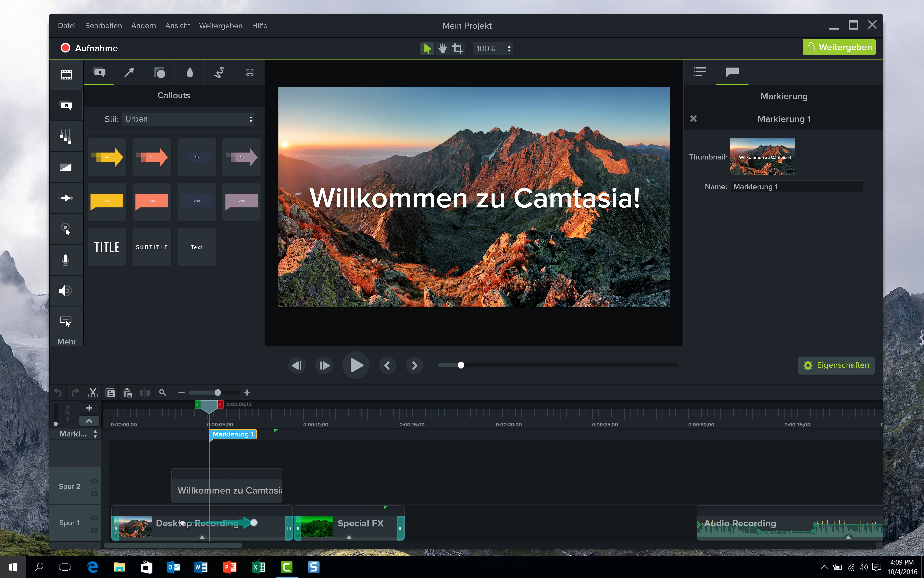This screenshot has height=578, width=924.
Task: Choose the SUBTITLE text callout
Action: pos(152,247)
